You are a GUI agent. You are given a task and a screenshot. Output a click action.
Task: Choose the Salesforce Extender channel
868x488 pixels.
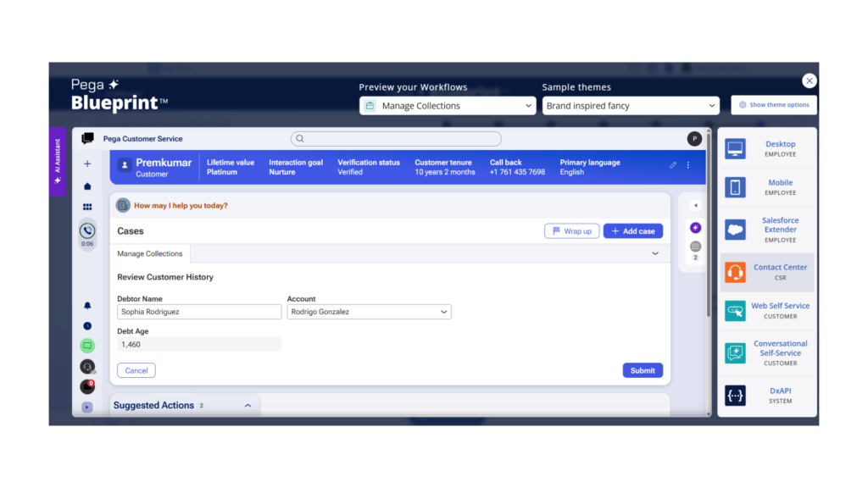click(767, 230)
